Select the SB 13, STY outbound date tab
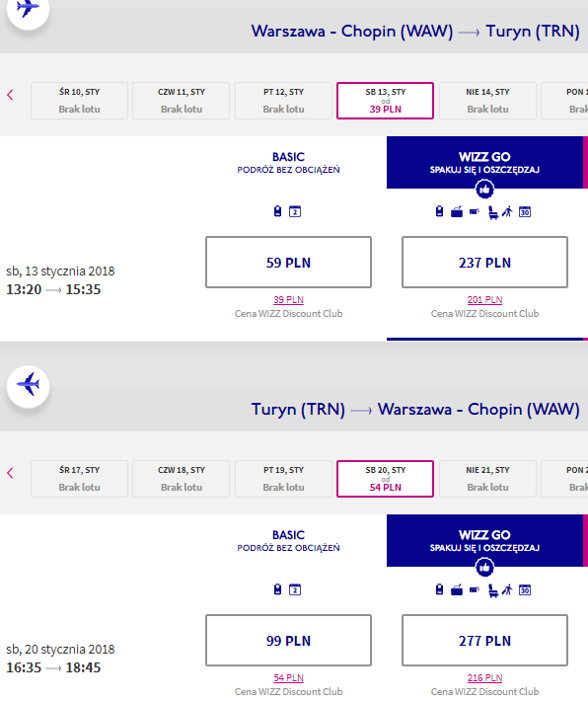This screenshot has height=701, width=588. [385, 101]
